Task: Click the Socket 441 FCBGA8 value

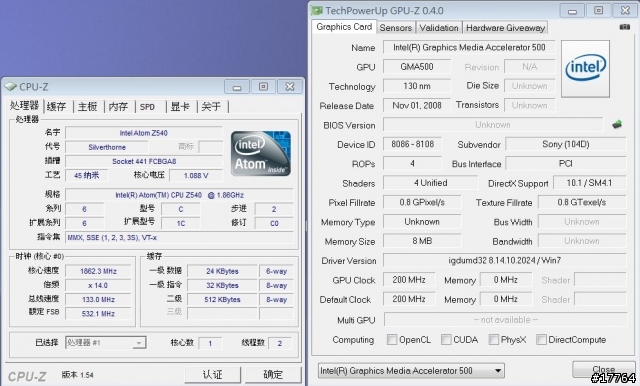Action: [144, 161]
